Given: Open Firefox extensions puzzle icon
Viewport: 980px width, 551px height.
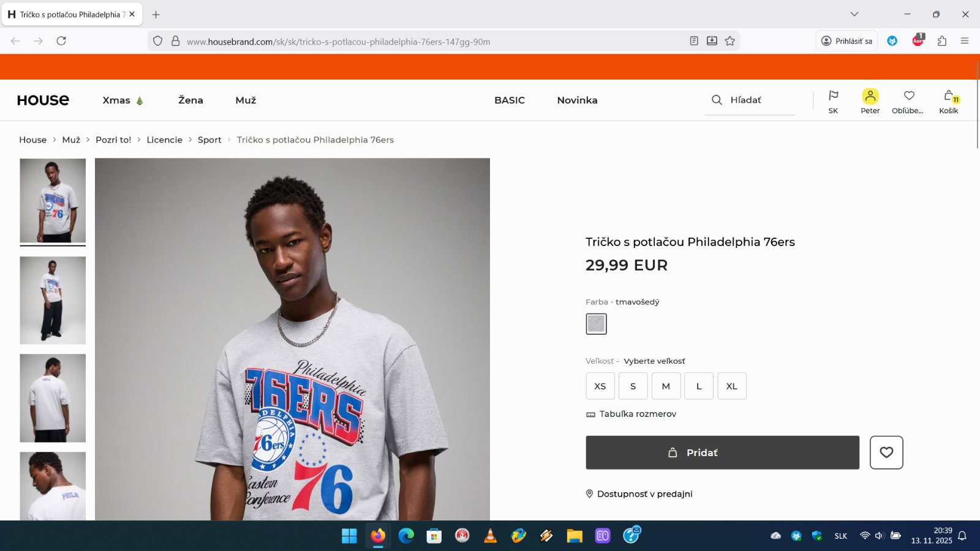Looking at the screenshot, I should click(942, 41).
